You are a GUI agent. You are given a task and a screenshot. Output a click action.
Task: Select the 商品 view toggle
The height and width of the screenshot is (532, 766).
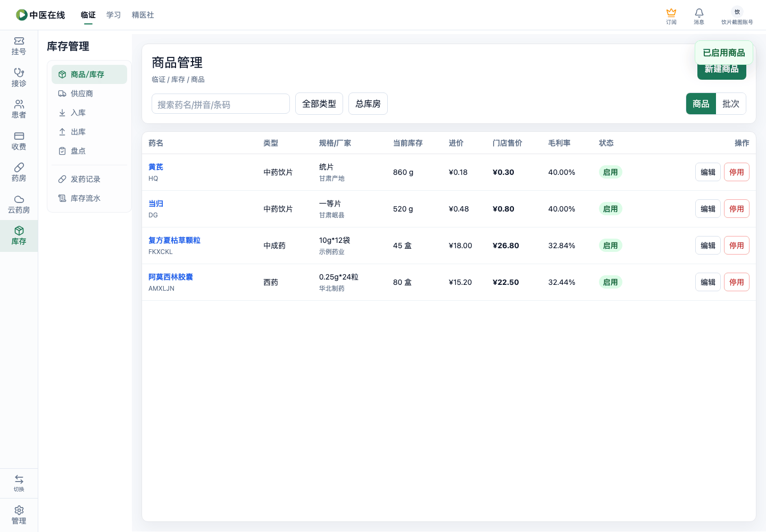click(701, 104)
